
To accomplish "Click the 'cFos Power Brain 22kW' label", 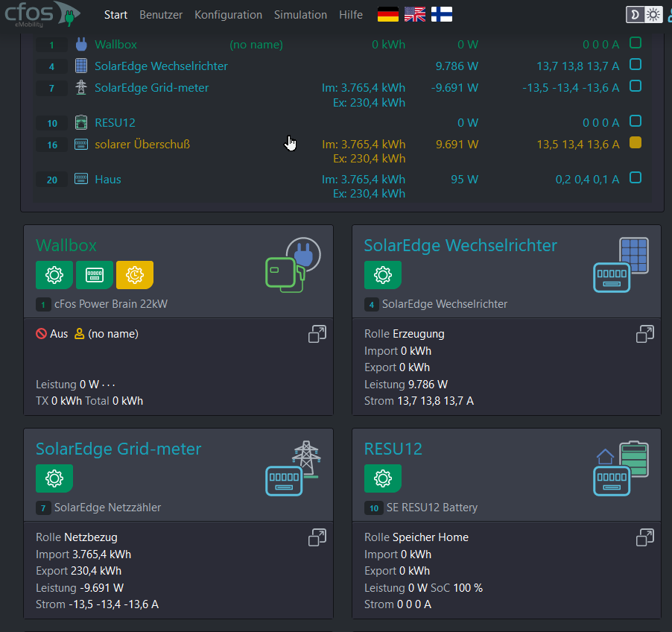I will pyautogui.click(x=111, y=304).
